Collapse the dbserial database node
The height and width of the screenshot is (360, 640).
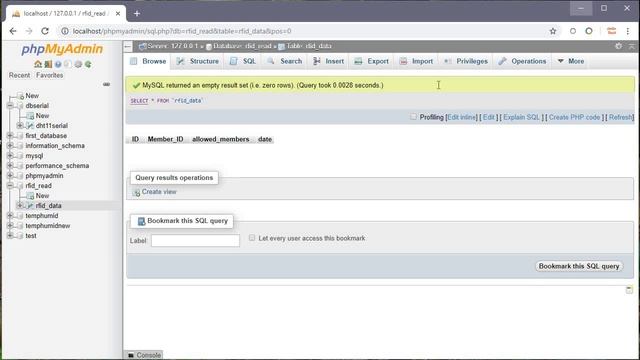10,106
